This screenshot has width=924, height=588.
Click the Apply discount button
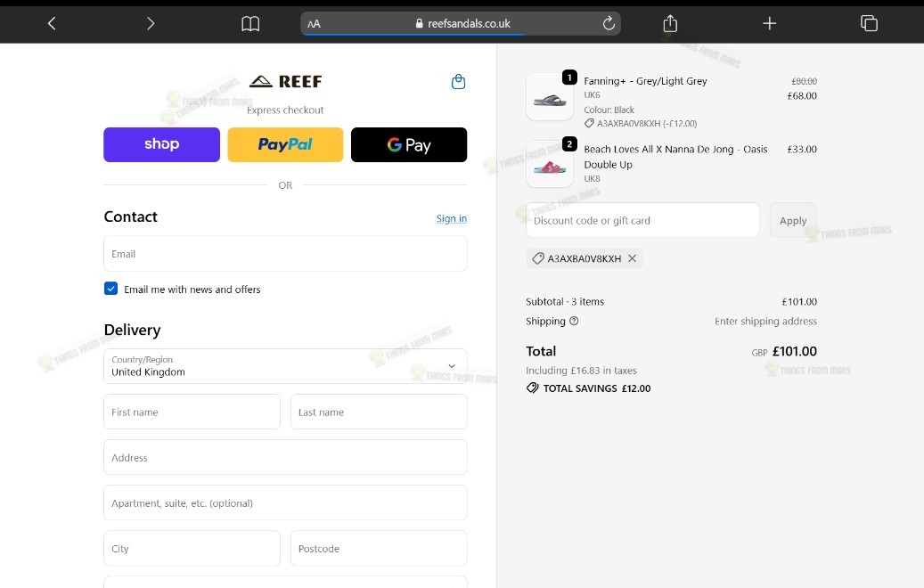[x=793, y=220]
